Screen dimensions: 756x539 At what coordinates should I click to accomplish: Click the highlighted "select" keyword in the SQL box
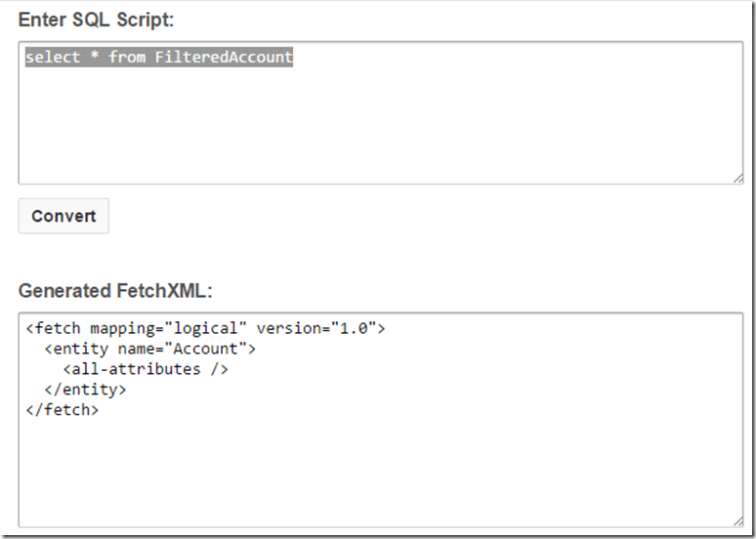tap(53, 58)
